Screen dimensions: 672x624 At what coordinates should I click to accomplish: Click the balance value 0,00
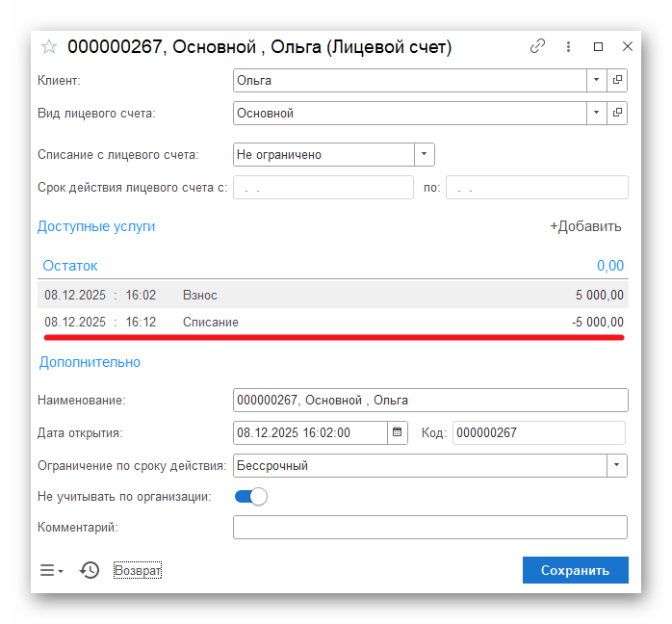pos(610,266)
